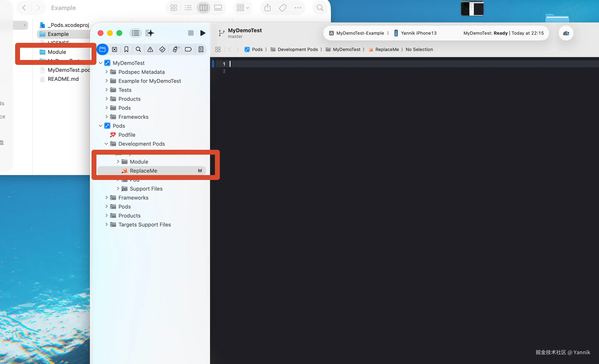
Task: Click ReplaceMe in the jump bar
Action: click(384, 49)
